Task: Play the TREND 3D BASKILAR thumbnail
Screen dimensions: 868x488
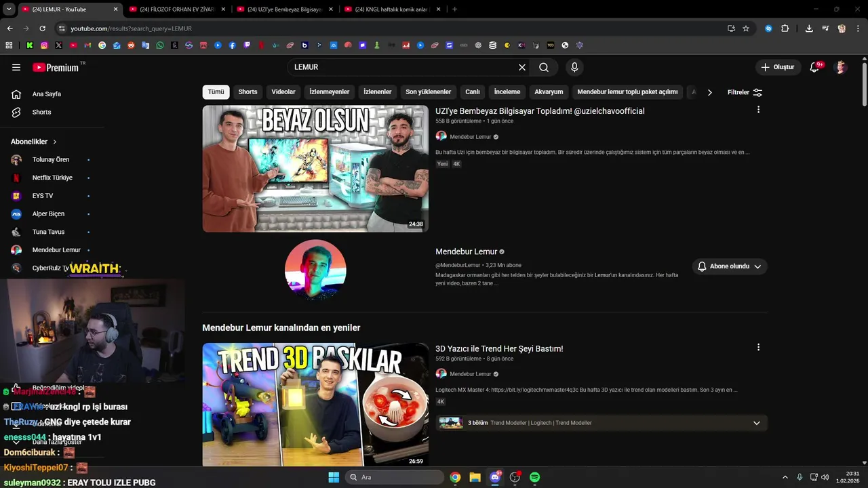Action: click(x=315, y=405)
